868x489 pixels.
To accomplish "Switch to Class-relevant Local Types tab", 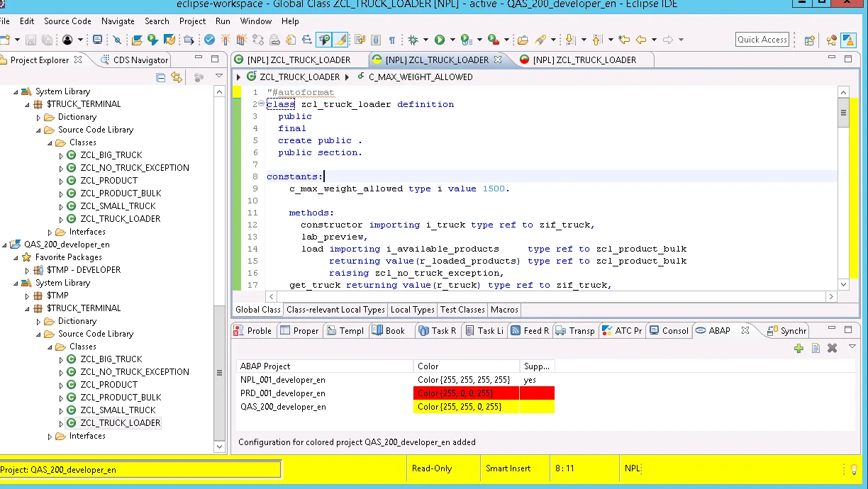I will (335, 310).
